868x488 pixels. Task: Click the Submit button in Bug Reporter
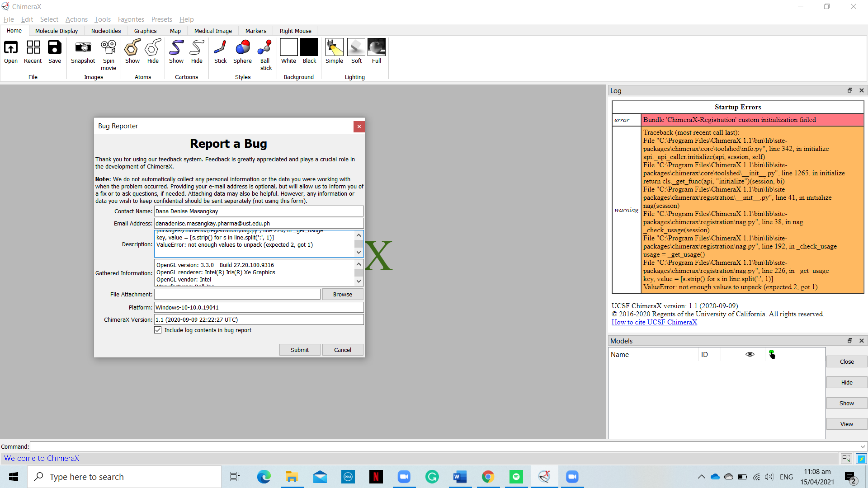coord(300,350)
